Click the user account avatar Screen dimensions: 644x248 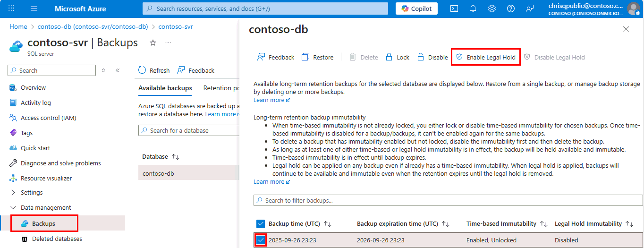click(x=633, y=9)
